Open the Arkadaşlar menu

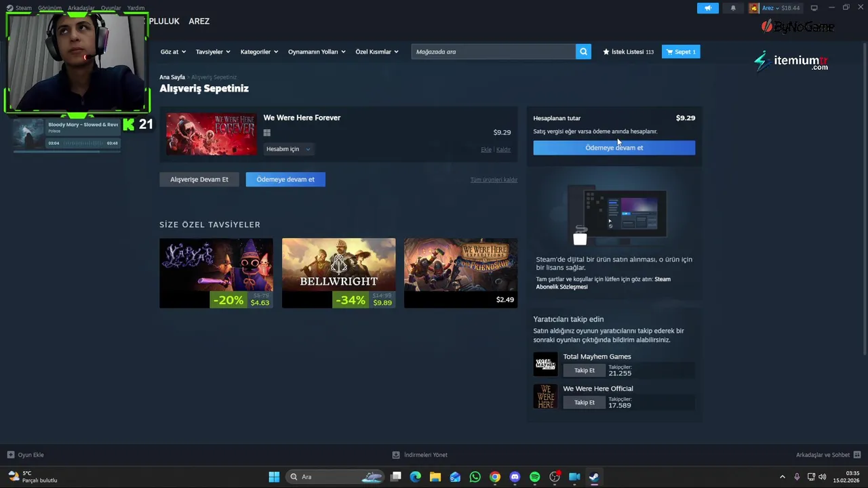tap(81, 8)
